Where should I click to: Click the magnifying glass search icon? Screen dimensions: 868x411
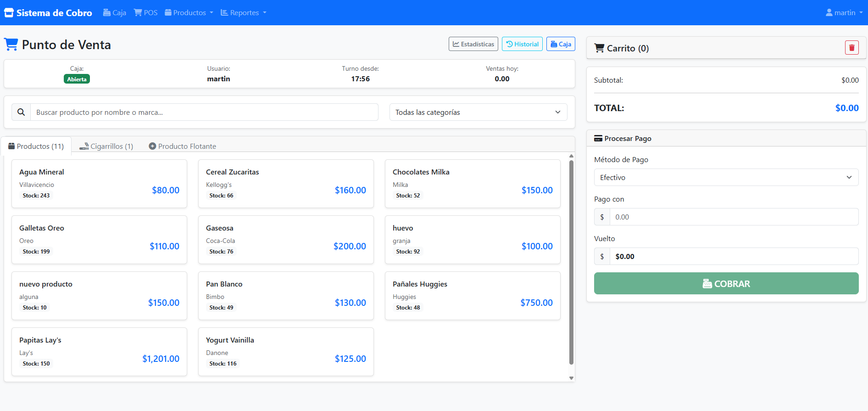pos(21,112)
